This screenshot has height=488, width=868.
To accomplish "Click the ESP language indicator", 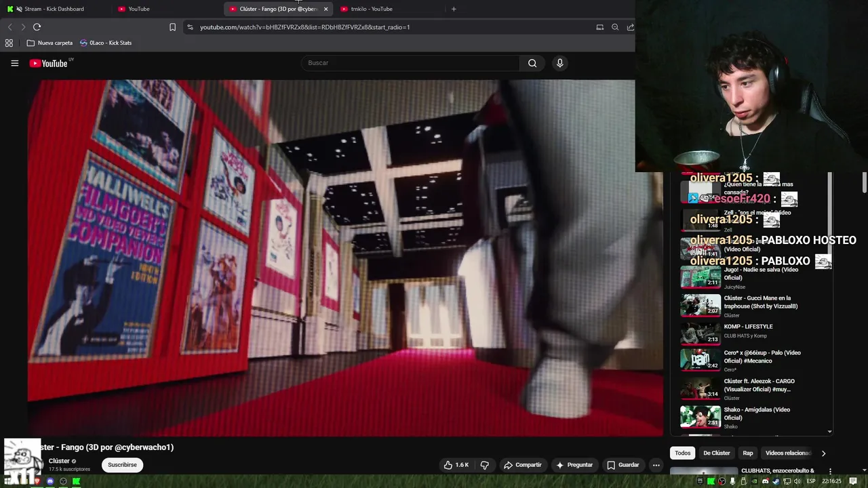I will coord(811,481).
